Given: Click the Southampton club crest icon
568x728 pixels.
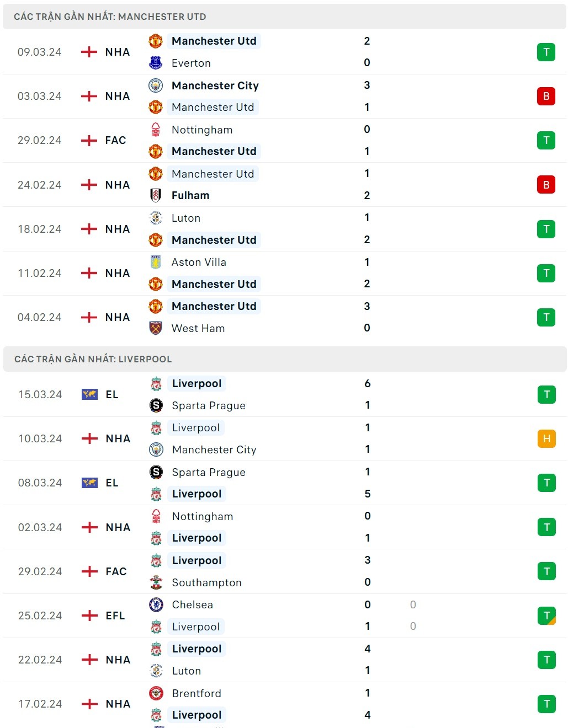Looking at the screenshot, I should click(x=156, y=582).
